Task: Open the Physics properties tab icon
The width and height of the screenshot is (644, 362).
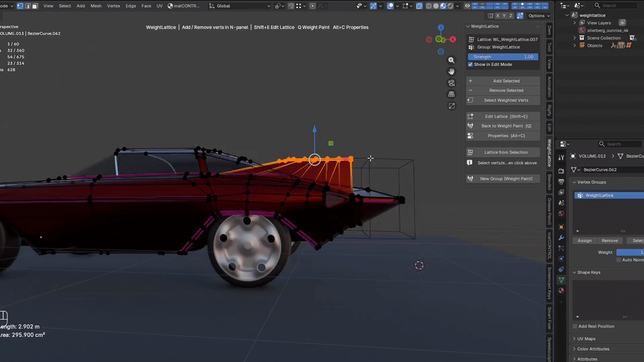Action: (x=561, y=259)
